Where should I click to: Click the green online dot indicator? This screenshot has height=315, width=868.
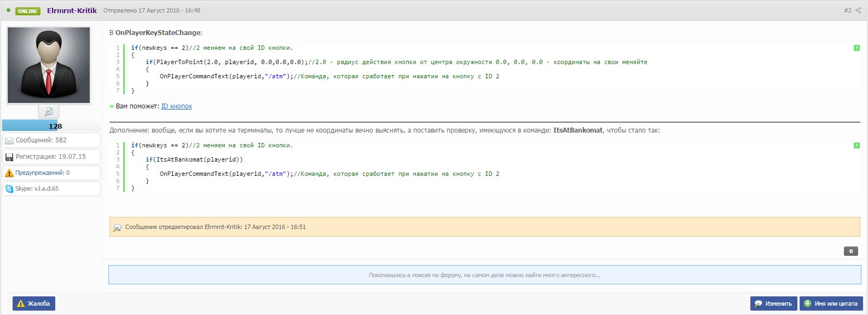[x=8, y=10]
